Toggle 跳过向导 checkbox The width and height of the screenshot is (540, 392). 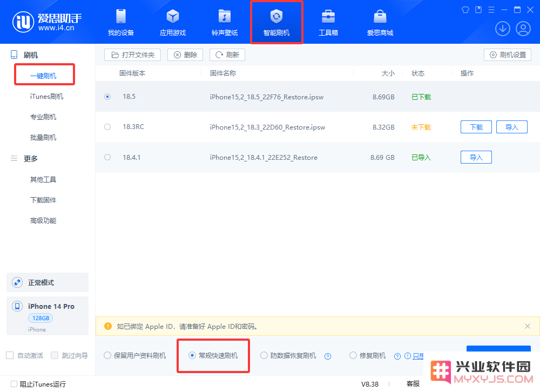pyautogui.click(x=55, y=355)
